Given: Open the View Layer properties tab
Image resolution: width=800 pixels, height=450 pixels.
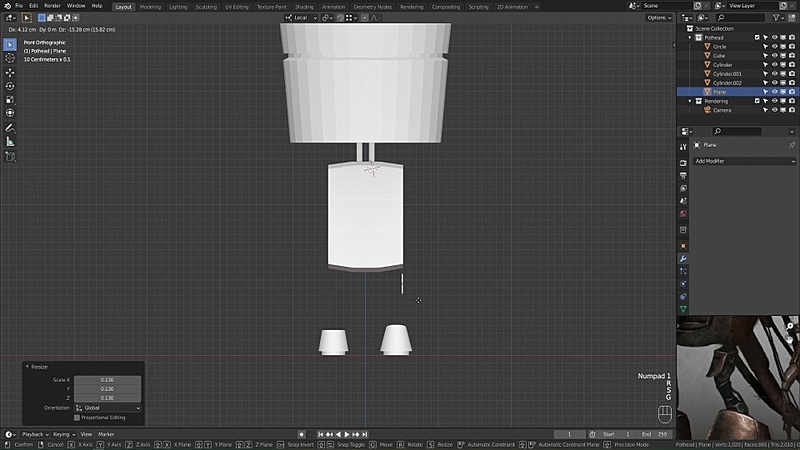Looking at the screenshot, I should pyautogui.click(x=683, y=188).
